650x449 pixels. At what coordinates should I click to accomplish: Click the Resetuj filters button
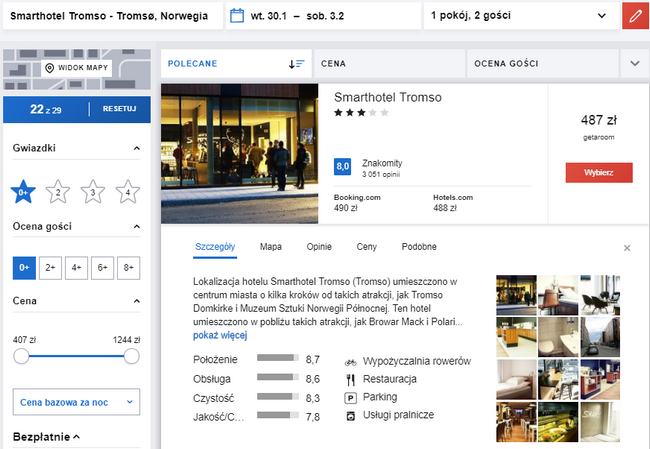pyautogui.click(x=119, y=109)
